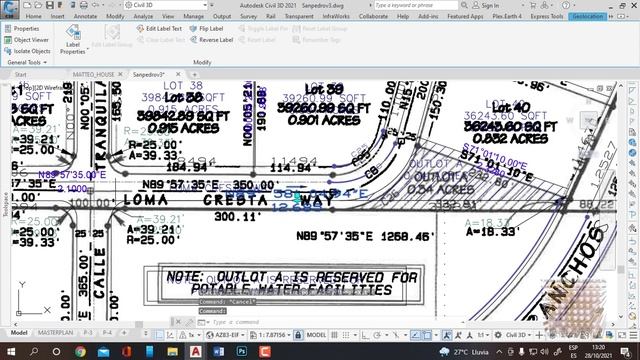Open the status bar customization menu
640x360 pixels.
click(633, 335)
